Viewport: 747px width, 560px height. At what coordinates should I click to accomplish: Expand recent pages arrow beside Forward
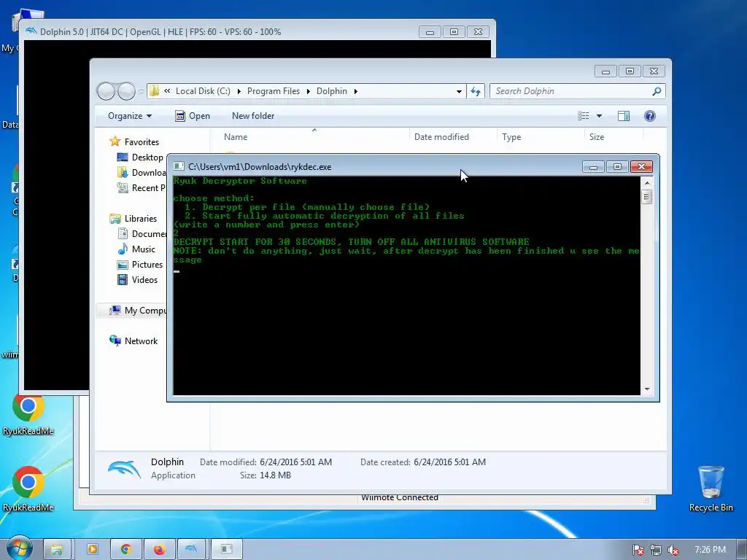[141, 91]
